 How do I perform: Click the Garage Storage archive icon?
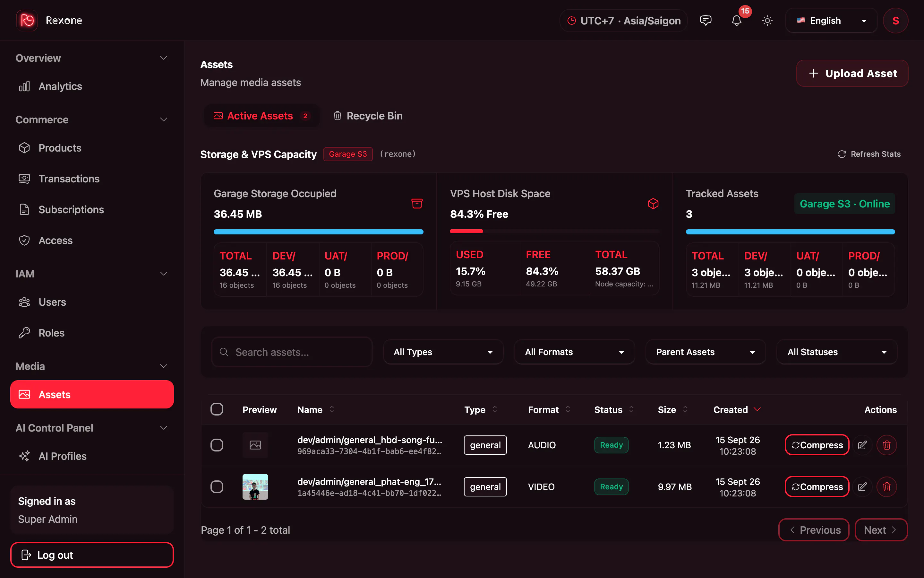click(416, 203)
